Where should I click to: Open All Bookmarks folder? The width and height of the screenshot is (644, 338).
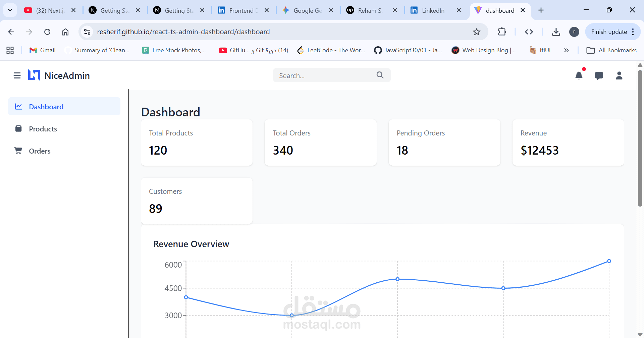click(x=611, y=50)
